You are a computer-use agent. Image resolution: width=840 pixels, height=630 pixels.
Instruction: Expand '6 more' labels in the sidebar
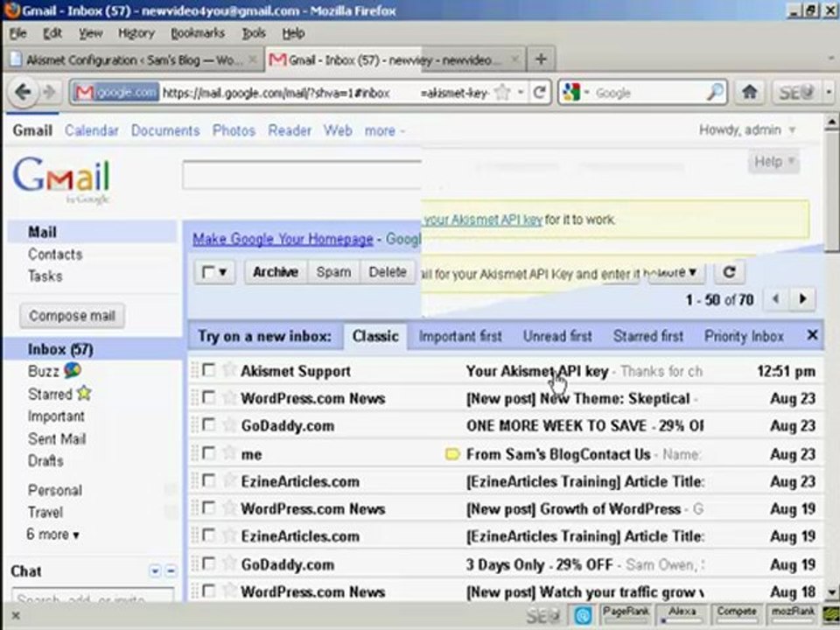(x=53, y=534)
